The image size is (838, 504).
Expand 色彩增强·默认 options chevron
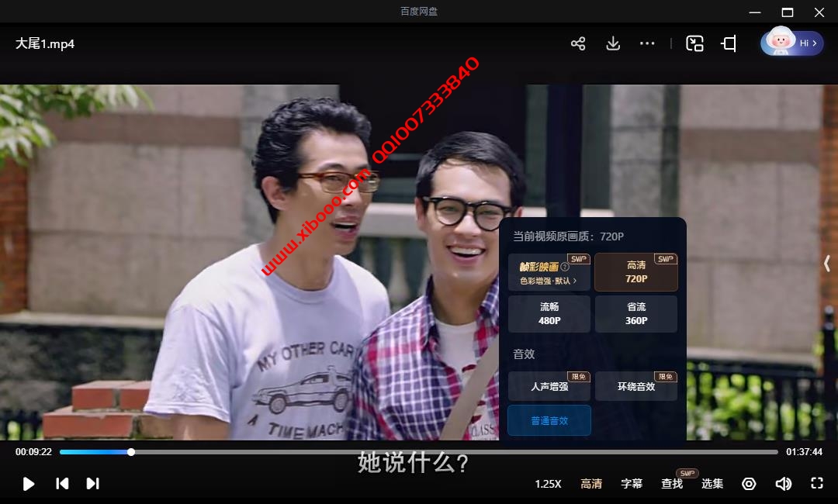pyautogui.click(x=574, y=281)
